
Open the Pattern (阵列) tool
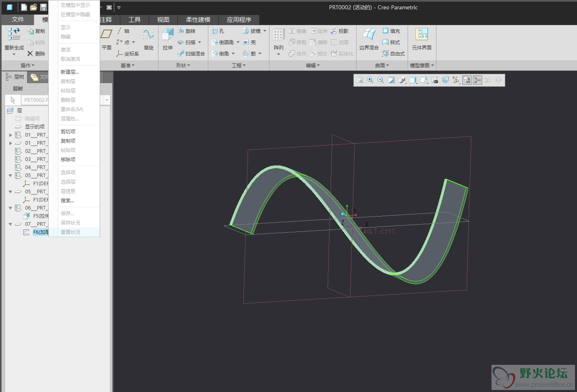pyautogui.click(x=278, y=42)
